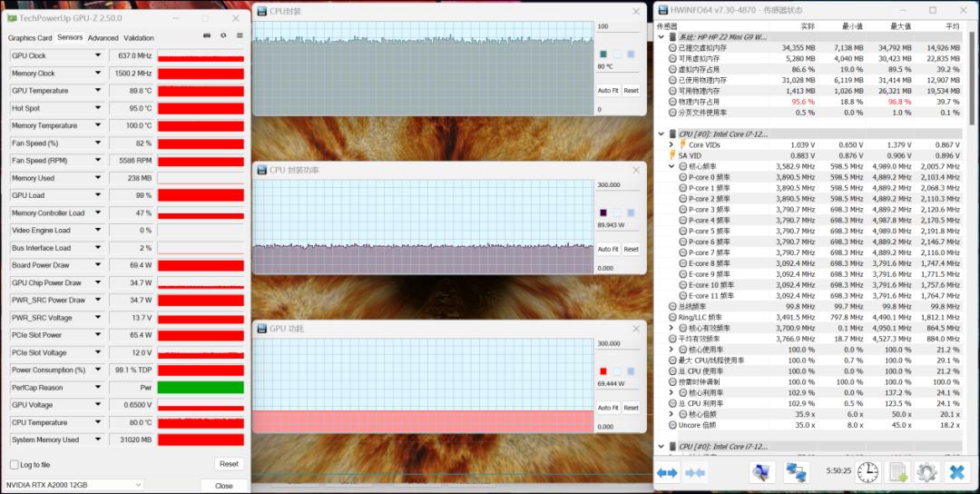Click GPU Load red sensor graph bar

click(x=201, y=195)
